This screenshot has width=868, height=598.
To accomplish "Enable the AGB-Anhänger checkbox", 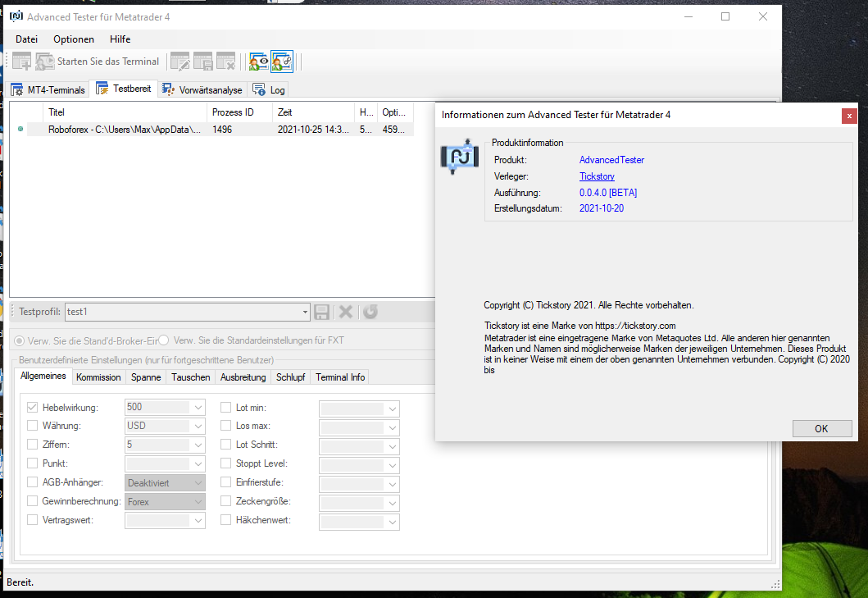I will click(32, 482).
